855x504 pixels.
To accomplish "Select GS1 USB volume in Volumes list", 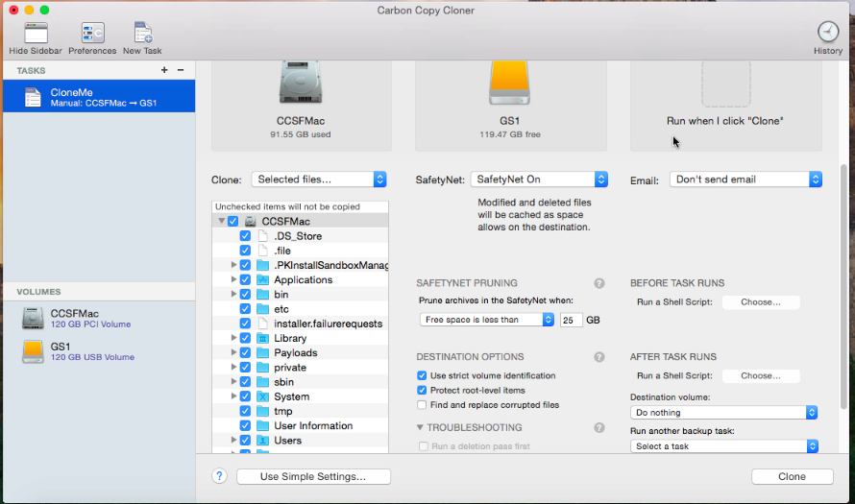I will [x=99, y=351].
